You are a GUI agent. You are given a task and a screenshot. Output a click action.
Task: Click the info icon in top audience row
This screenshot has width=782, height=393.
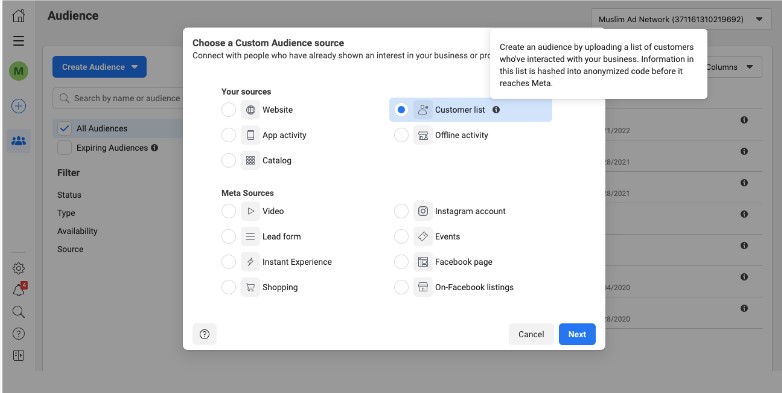(x=744, y=120)
